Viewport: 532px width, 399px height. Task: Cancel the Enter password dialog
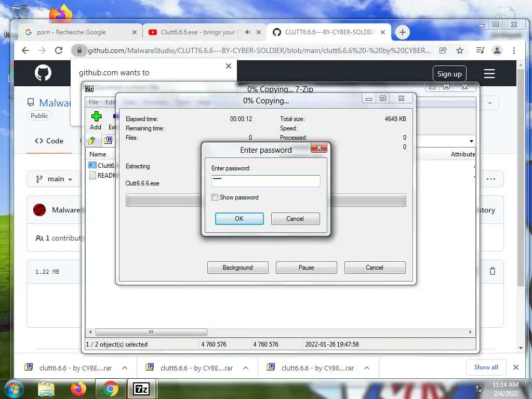295,219
